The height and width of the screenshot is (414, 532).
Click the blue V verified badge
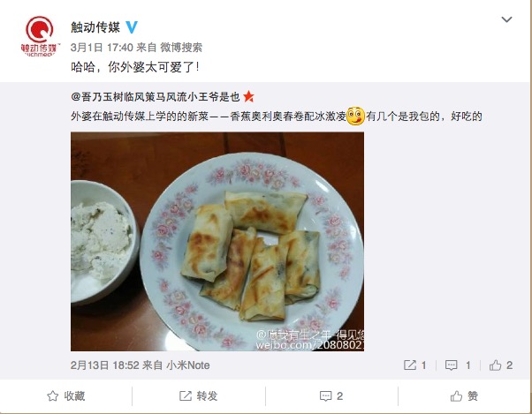pos(132,27)
